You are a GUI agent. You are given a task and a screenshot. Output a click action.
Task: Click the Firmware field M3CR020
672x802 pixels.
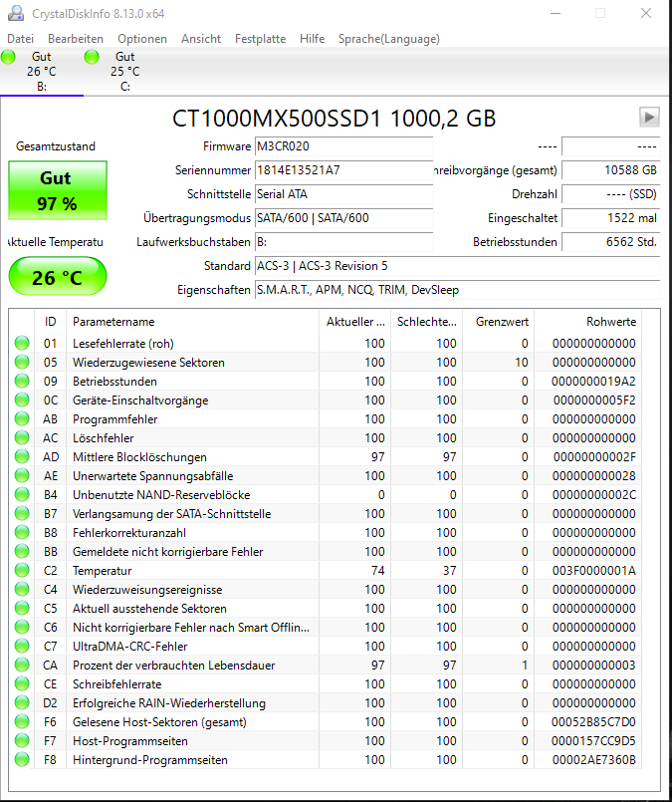(343, 146)
